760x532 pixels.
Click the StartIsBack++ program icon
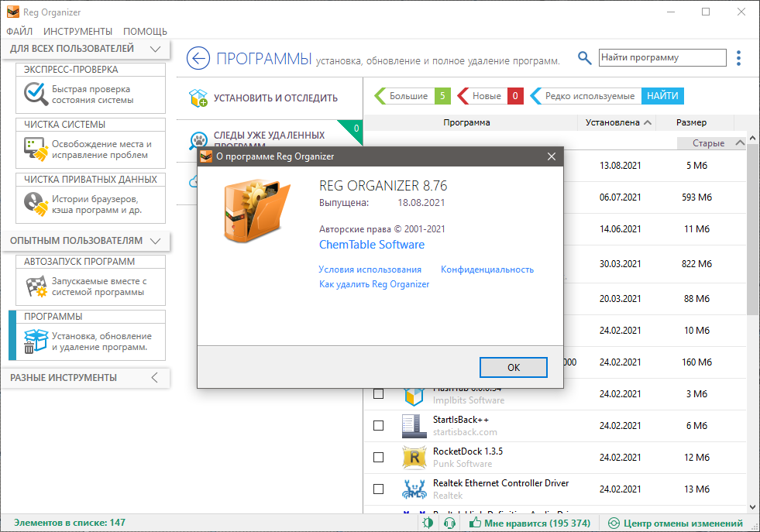click(414, 426)
